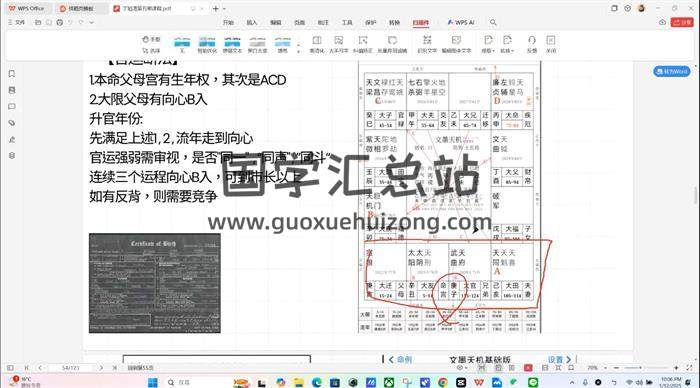Switch to the 插入 ribbon tab
Screen dimensions: 700x388
(252, 22)
